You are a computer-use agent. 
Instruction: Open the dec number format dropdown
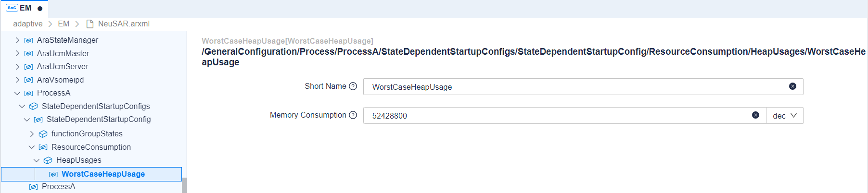point(784,116)
